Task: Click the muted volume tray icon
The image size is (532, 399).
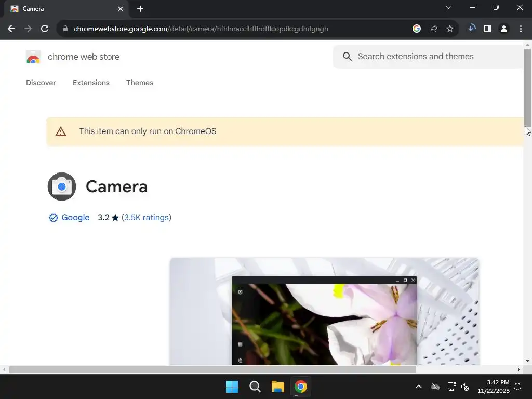Action: point(465,387)
